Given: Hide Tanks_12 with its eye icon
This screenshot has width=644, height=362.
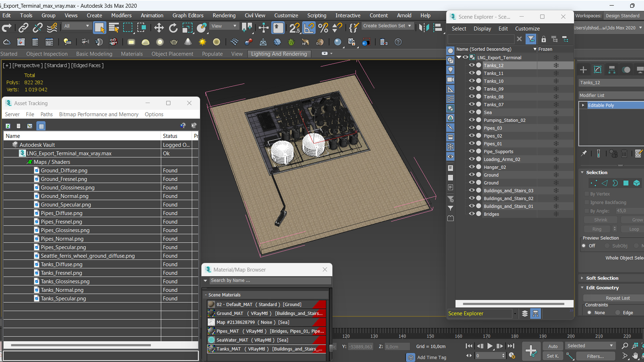Looking at the screenshot, I should click(x=472, y=65).
